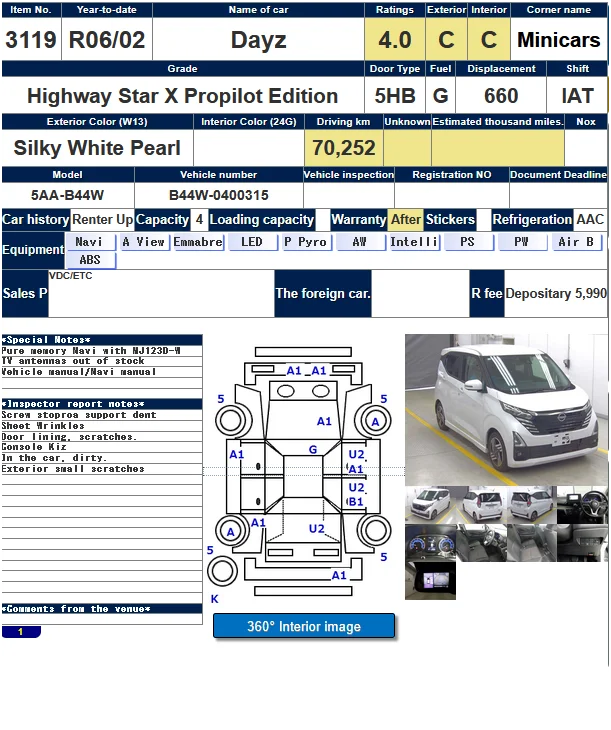
Task: Click the Air B equipment tag
Action: coord(576,242)
